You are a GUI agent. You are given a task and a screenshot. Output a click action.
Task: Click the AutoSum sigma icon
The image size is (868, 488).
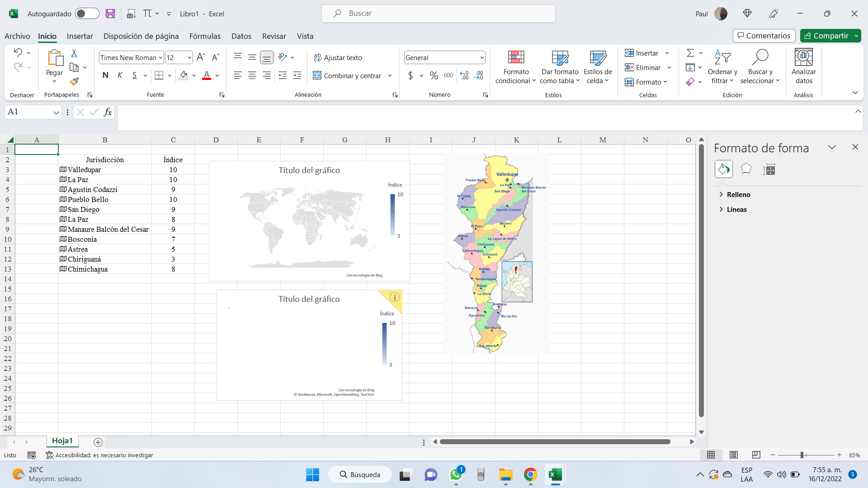pos(690,53)
